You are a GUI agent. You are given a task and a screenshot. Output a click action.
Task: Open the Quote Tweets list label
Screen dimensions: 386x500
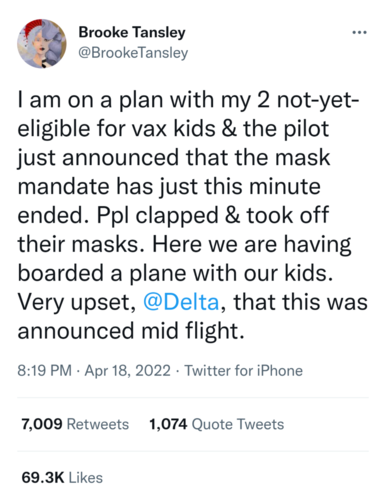coord(238,424)
